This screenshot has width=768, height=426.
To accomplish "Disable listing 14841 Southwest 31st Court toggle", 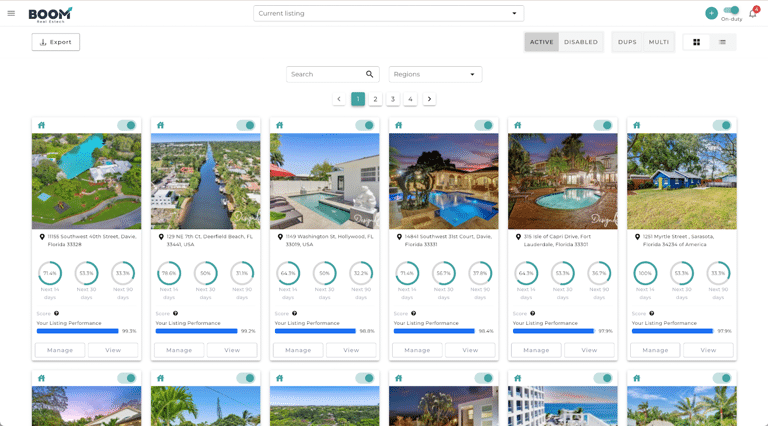I will pyautogui.click(x=484, y=125).
